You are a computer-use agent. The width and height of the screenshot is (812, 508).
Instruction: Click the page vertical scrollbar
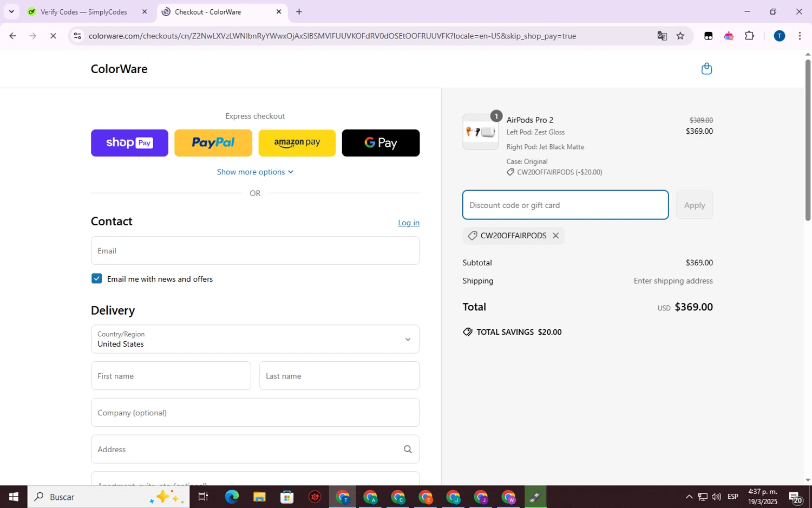click(808, 140)
